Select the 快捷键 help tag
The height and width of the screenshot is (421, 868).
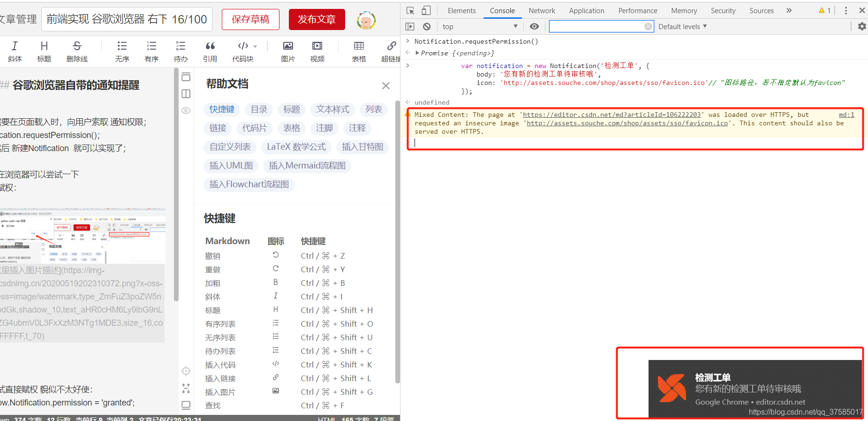(222, 109)
